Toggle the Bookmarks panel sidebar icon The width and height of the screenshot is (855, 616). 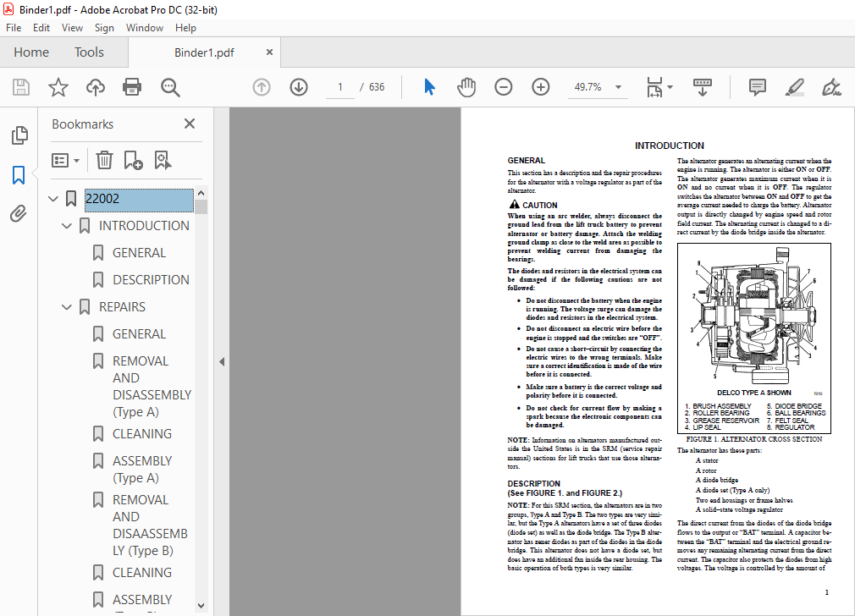[19, 175]
